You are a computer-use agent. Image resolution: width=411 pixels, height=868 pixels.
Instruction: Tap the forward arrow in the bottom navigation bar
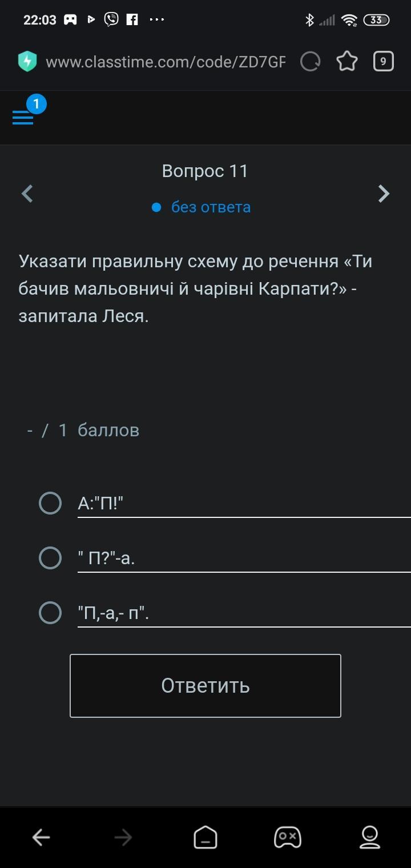pos(123,838)
